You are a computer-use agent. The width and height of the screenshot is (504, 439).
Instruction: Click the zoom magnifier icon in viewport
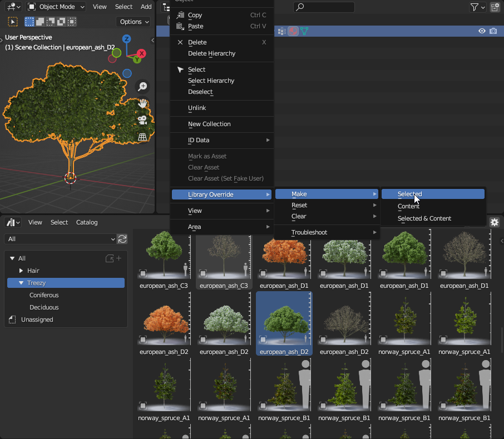(x=143, y=86)
